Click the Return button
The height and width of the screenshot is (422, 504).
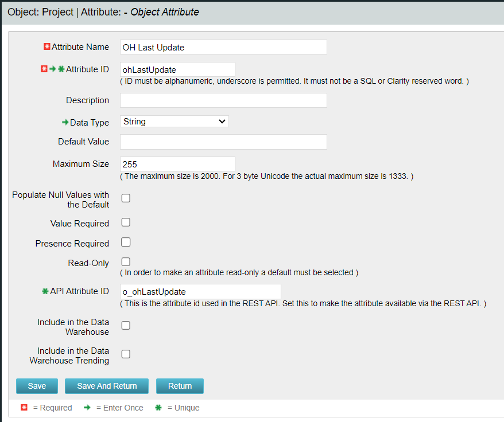(180, 386)
